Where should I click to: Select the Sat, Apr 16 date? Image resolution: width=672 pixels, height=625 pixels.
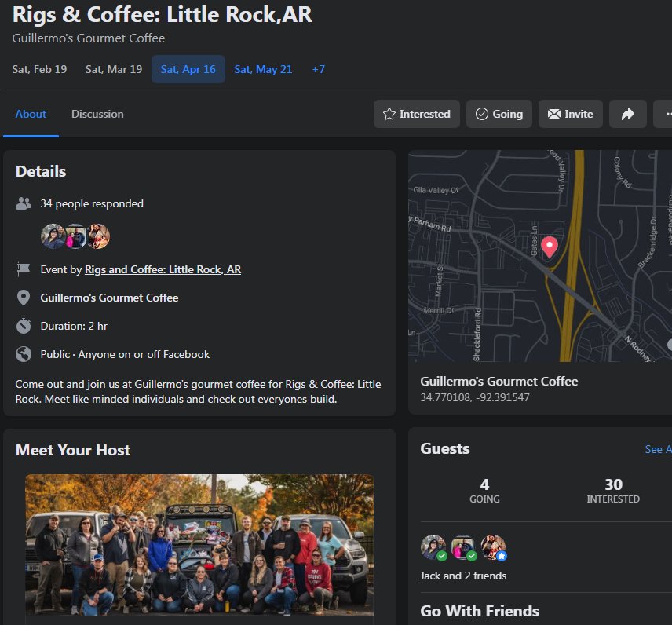click(x=188, y=69)
